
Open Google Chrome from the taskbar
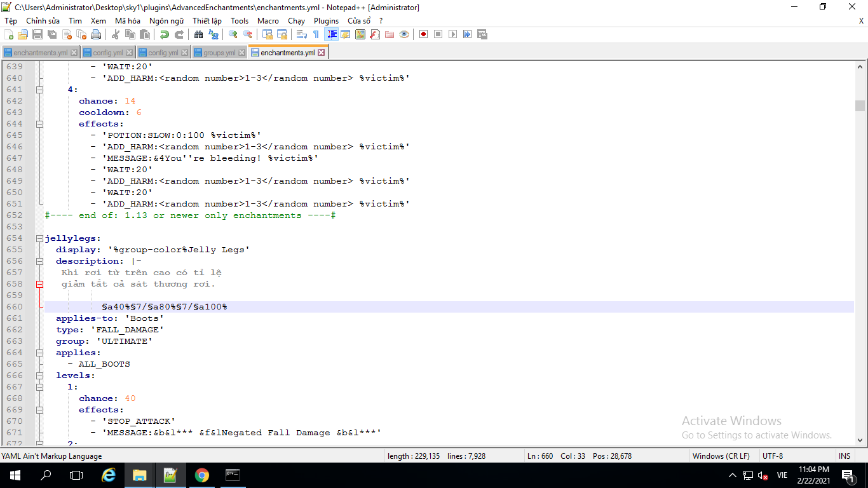201,475
